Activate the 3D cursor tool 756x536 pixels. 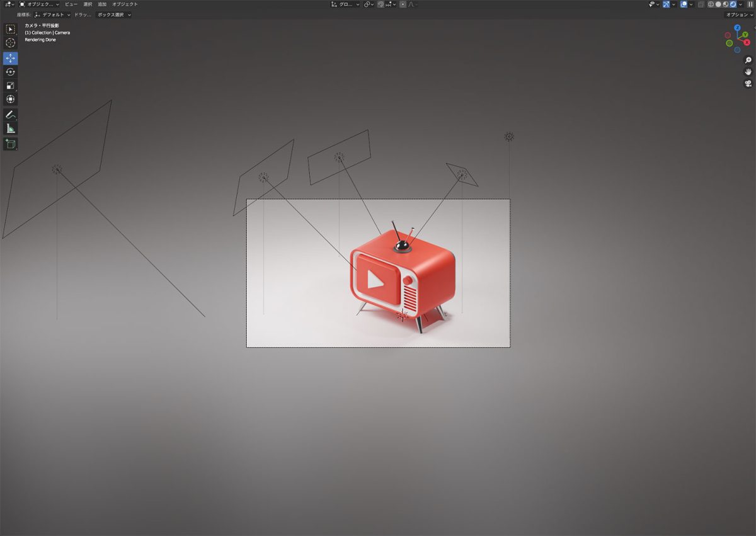10,43
